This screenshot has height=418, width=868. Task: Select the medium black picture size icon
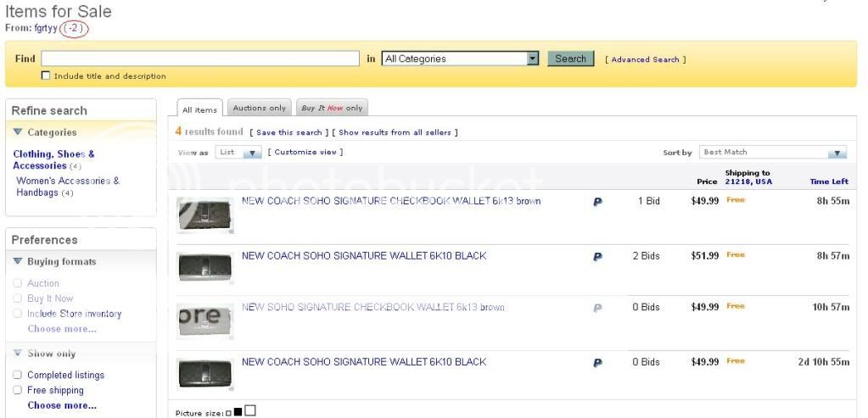coord(238,412)
